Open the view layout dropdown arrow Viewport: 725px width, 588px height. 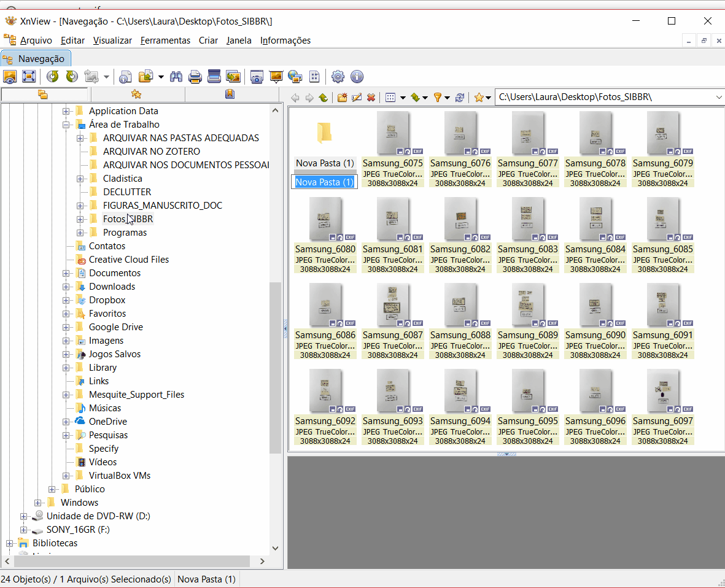[403, 98]
